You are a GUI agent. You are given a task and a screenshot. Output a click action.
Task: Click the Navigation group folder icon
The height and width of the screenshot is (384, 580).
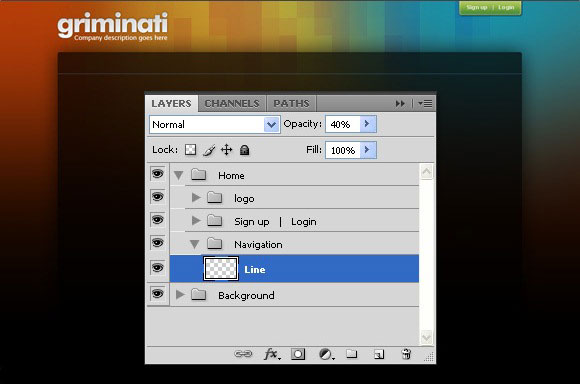click(x=215, y=243)
